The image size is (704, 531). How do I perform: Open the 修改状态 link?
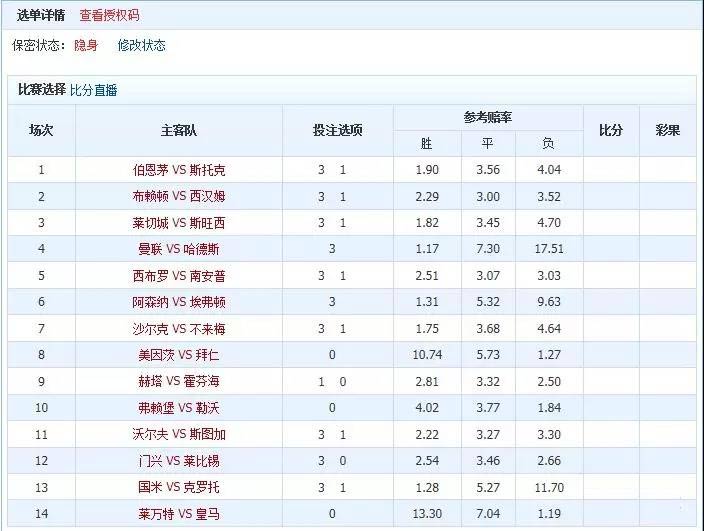[x=141, y=46]
